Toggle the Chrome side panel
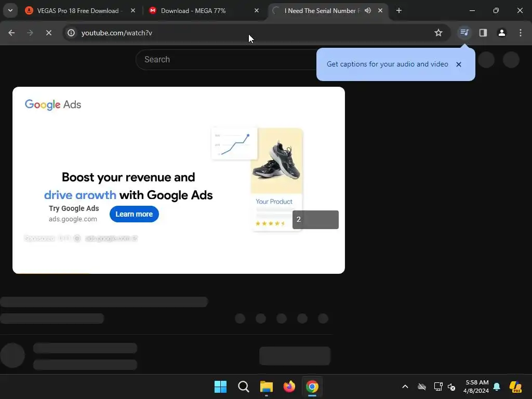Viewport: 532px width, 399px height. (x=483, y=33)
